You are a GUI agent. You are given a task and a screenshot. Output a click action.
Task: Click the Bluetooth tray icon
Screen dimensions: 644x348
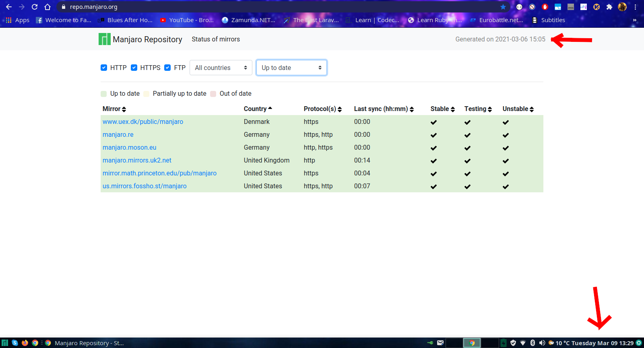pos(533,343)
